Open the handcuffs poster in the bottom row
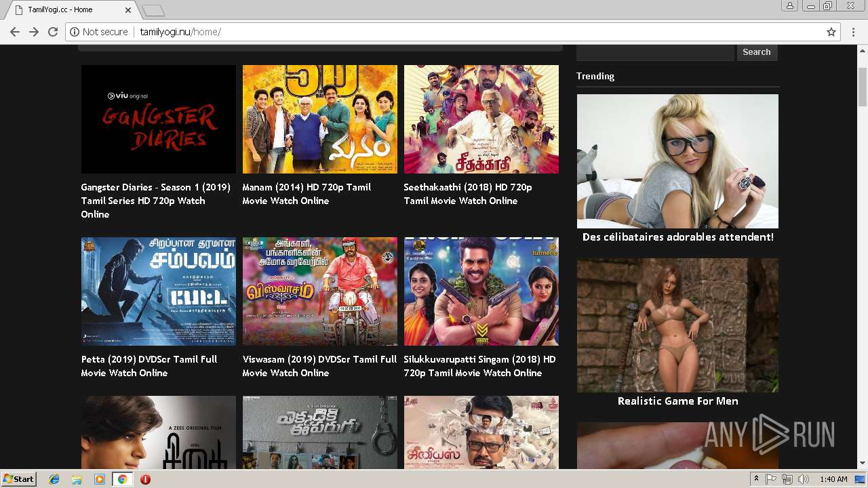Screen dimensions: 868x488 click(320, 432)
